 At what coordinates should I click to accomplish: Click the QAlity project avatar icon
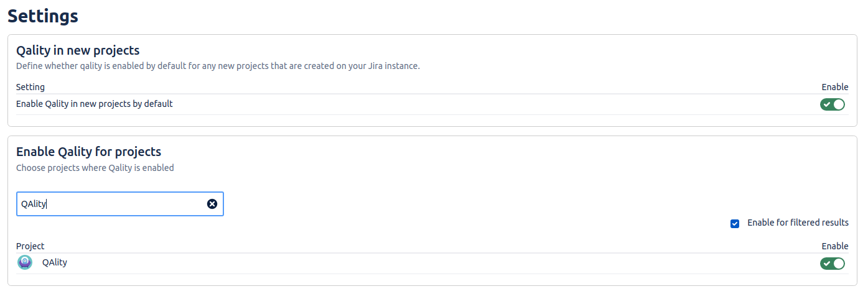point(25,263)
